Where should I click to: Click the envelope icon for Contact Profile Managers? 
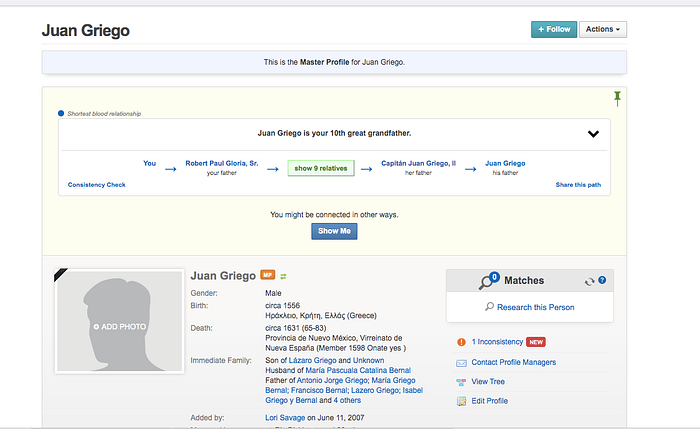pos(461,363)
